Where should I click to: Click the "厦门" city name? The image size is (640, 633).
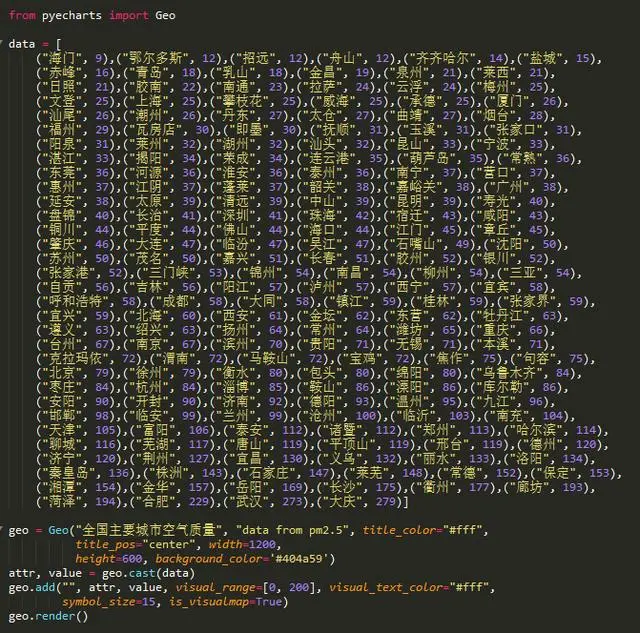pos(510,101)
